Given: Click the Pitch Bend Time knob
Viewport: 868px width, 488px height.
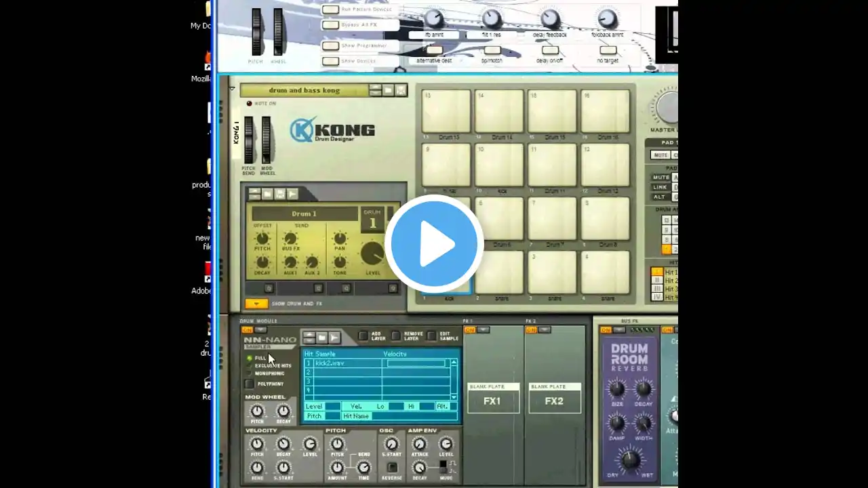Looking at the screenshot, I should click(x=364, y=468).
